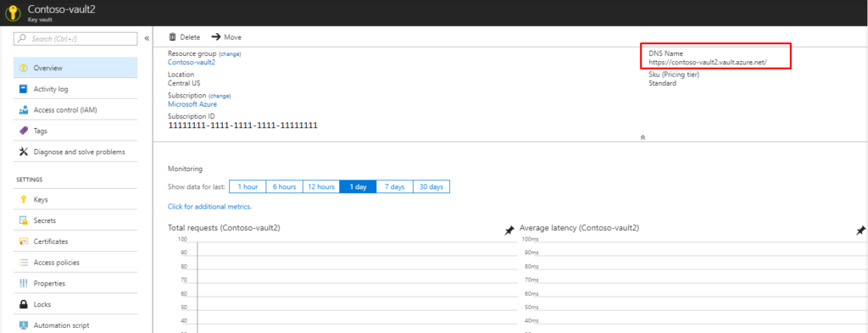Open the Properties page
This screenshot has height=333, width=868.
(x=75, y=283)
